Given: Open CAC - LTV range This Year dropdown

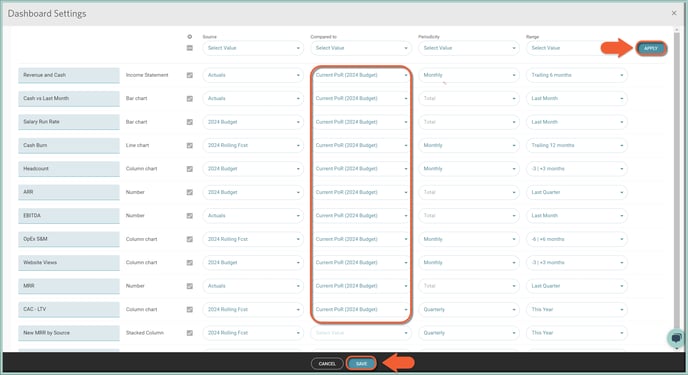Looking at the screenshot, I should coord(577,309).
